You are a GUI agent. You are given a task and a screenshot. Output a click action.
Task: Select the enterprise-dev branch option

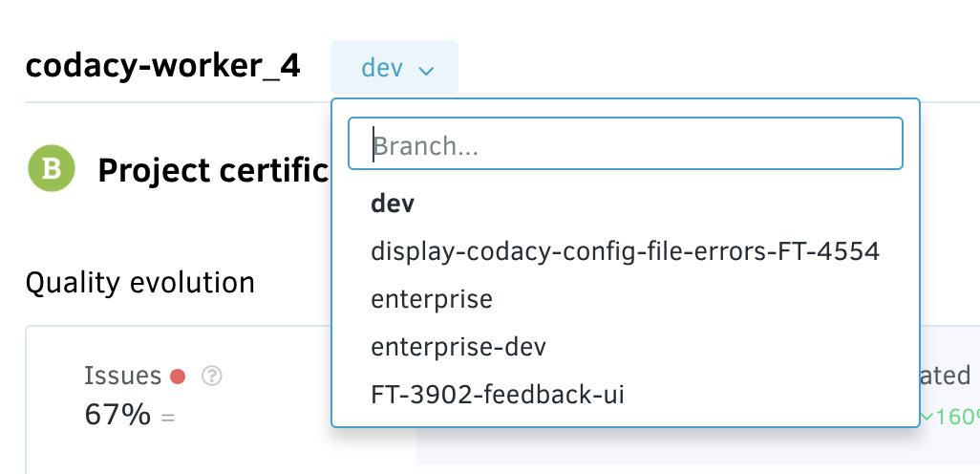pos(458,347)
